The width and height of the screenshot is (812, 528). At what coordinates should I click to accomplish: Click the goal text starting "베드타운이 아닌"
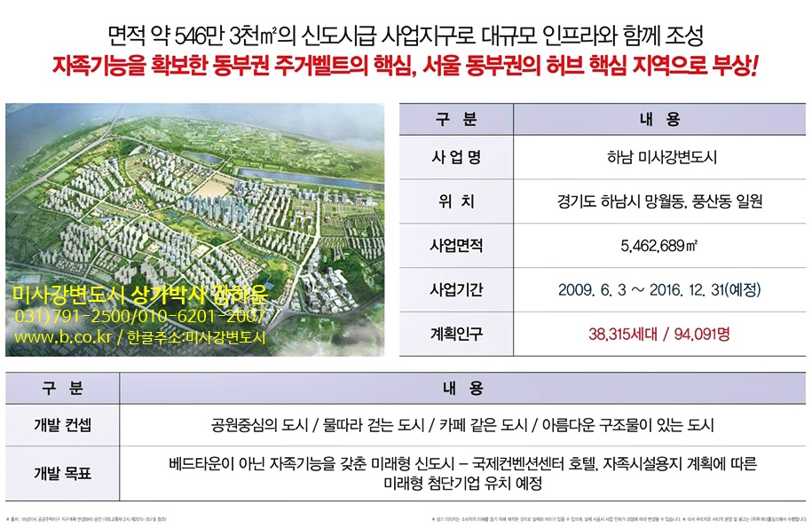(462, 473)
